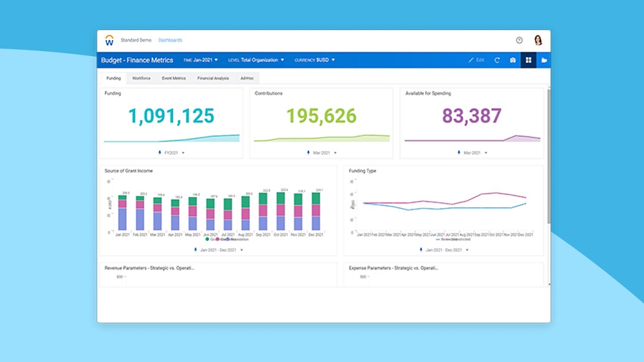Click the Funding sparkline chart
644x362 pixels.
point(172,138)
